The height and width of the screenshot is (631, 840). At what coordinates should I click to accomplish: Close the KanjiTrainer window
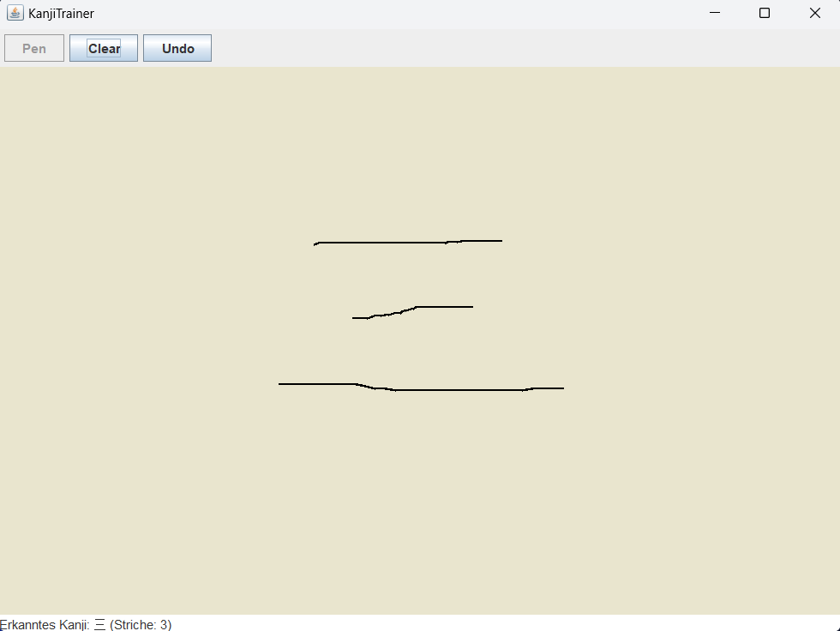(815, 13)
